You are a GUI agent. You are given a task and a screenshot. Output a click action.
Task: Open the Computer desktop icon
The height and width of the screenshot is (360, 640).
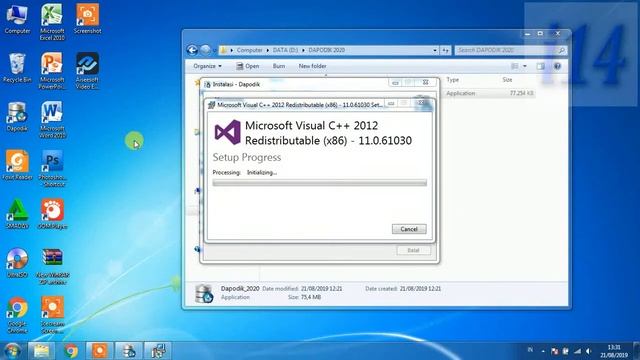(x=17, y=19)
